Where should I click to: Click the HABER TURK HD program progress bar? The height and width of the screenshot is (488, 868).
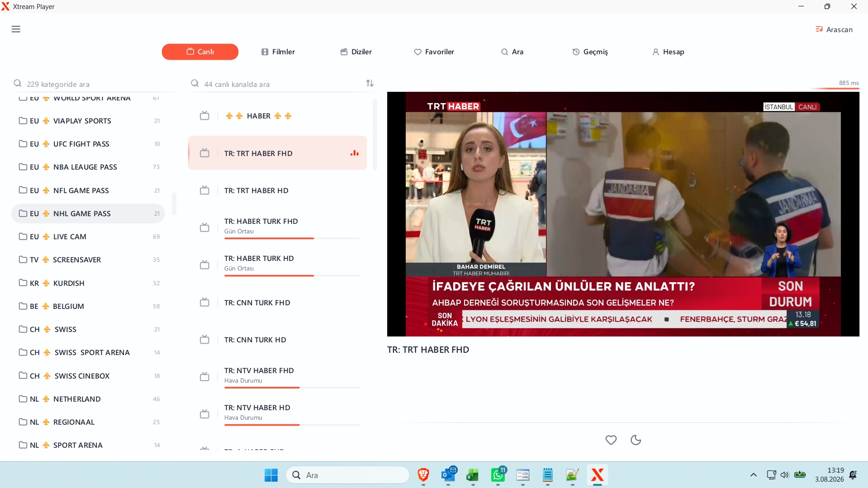292,275
